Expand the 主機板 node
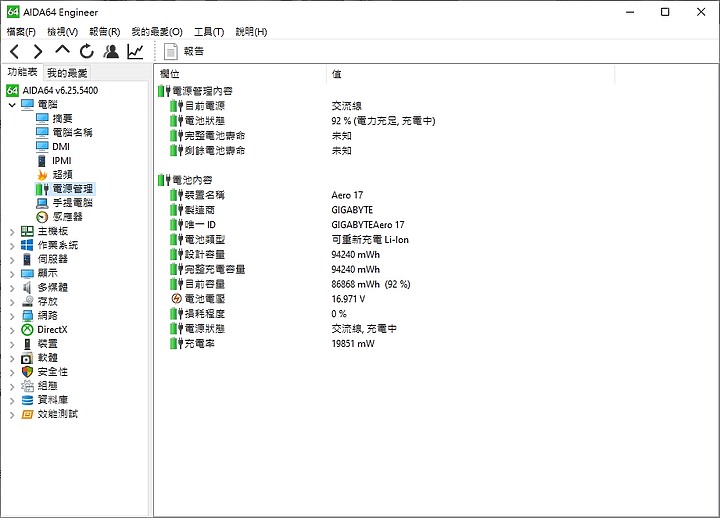720x518 pixels. point(12,232)
